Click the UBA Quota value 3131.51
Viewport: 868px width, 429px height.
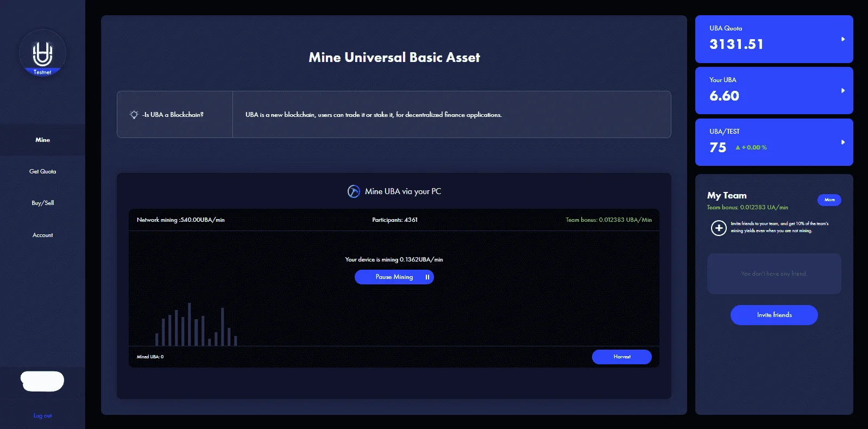tap(737, 44)
